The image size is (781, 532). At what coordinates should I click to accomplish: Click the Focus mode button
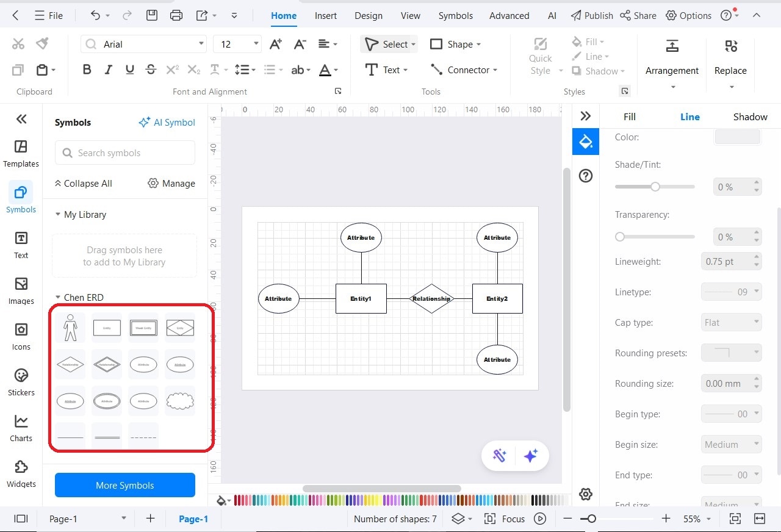coord(505,519)
